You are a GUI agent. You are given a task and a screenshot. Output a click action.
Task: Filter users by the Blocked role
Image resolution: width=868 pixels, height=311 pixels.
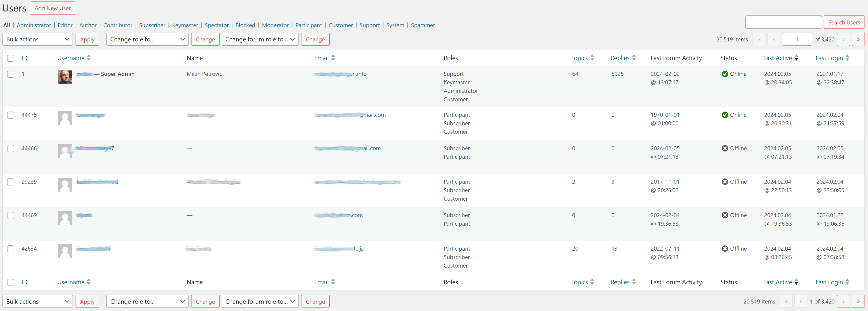(x=245, y=25)
